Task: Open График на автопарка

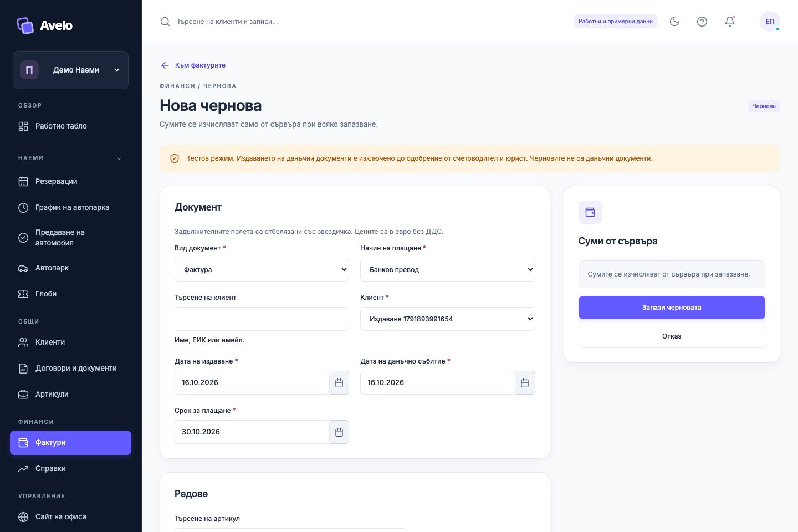Action: pyautogui.click(x=70, y=208)
